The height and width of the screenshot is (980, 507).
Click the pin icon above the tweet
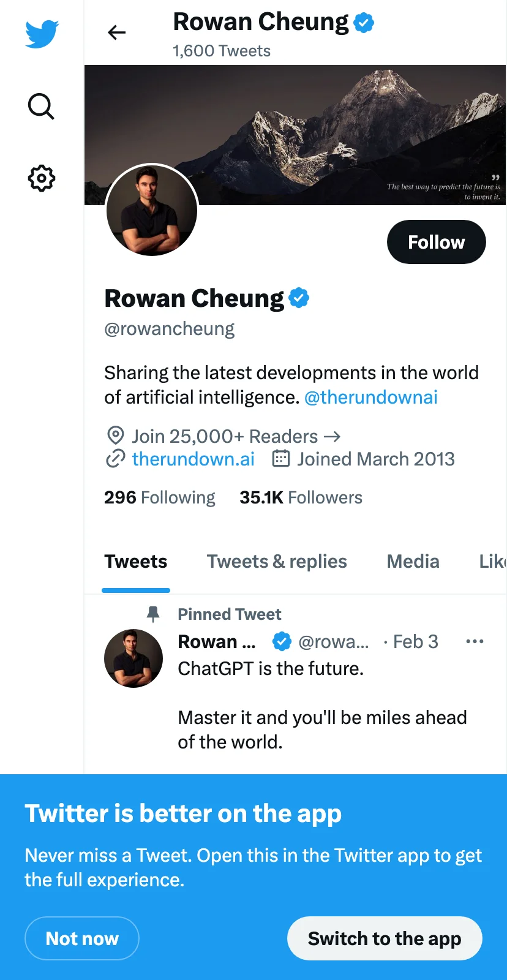tap(153, 614)
